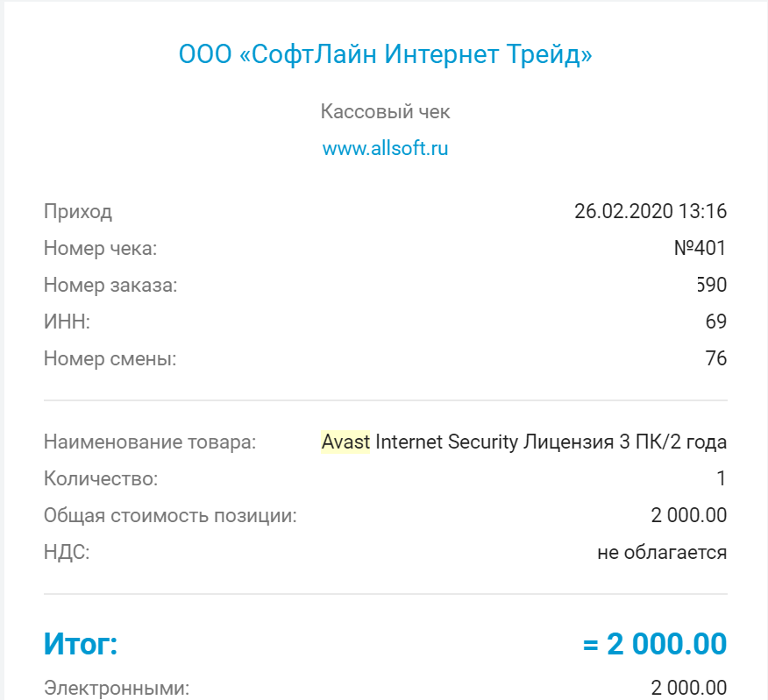Click the ИНН label
Viewport: 768px width, 700px height.
coord(67,322)
